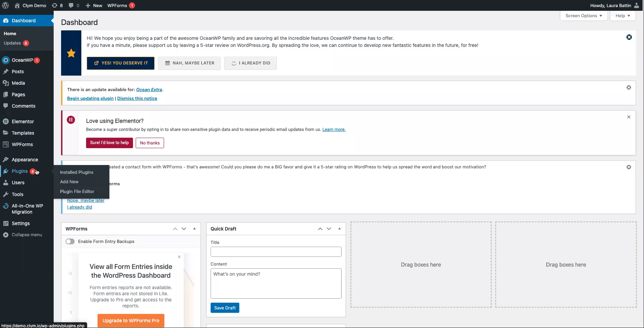Open the Screen Options dropdown
The width and height of the screenshot is (644, 328).
click(x=584, y=16)
